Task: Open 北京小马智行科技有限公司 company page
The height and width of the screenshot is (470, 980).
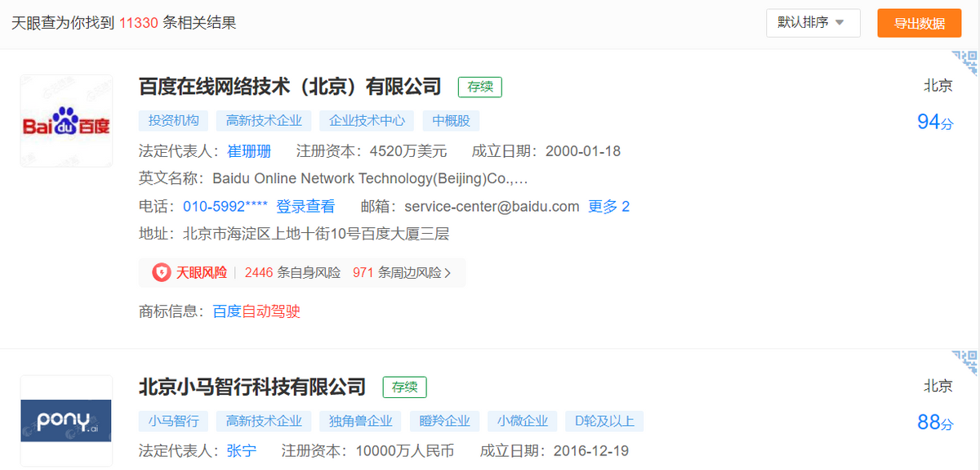Action: (252, 387)
